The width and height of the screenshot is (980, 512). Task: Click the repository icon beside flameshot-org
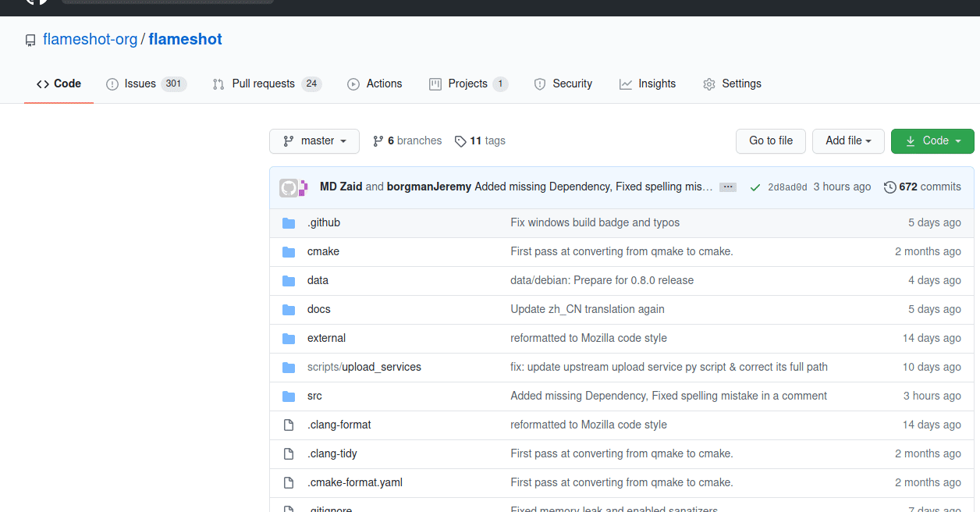[30, 41]
